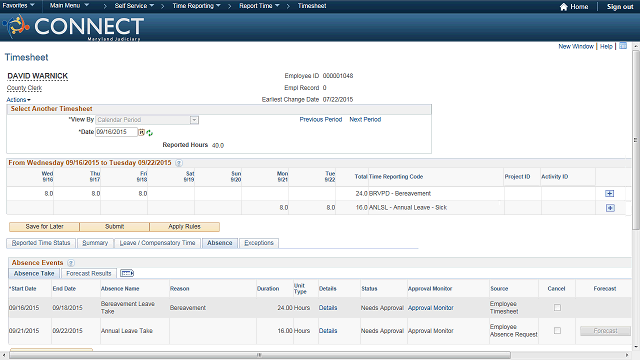Add a row after the BRVPD Bereavement line
The image size is (640, 360).
click(609, 193)
